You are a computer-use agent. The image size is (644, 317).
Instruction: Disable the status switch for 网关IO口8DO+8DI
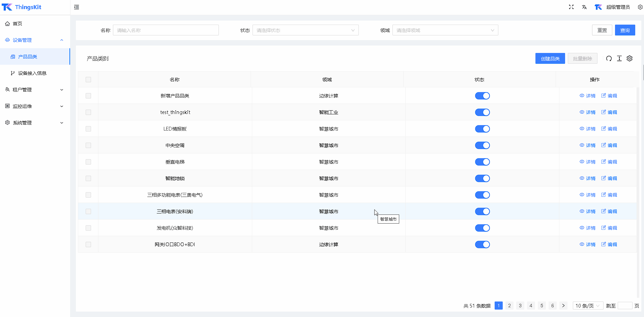tap(482, 244)
